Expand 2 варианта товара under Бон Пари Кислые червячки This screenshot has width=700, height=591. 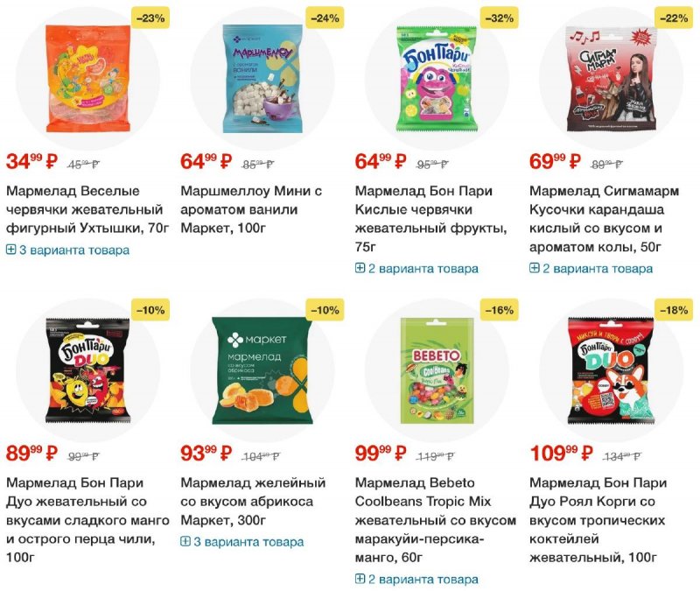416,269
